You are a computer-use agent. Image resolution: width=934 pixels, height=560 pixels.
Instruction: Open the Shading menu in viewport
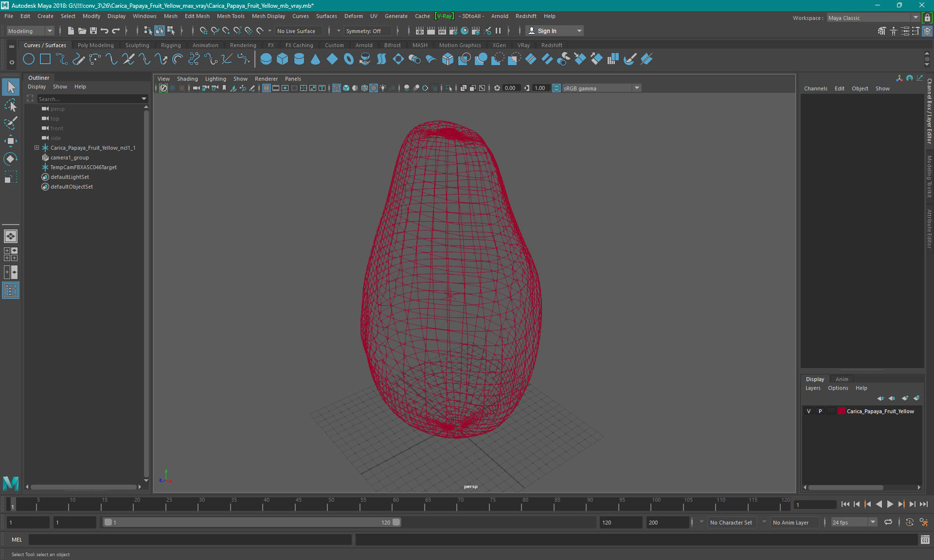[x=187, y=78]
